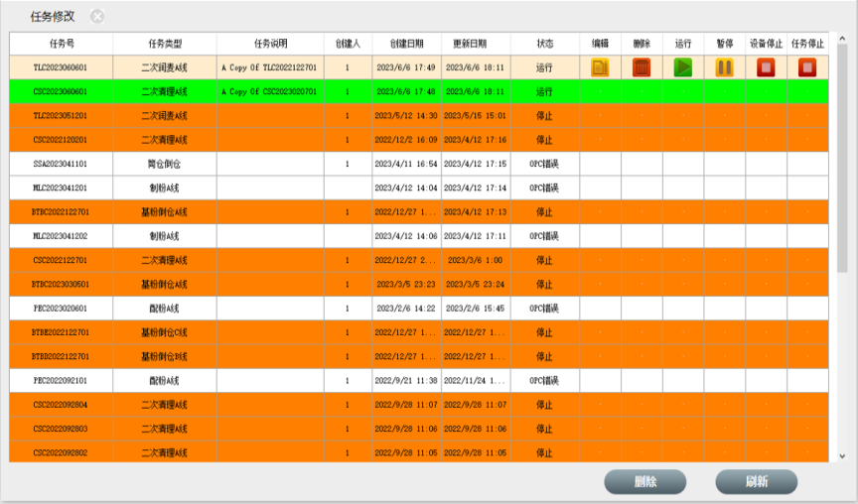Click the edit icon for task TLC2023060601

pyautogui.click(x=600, y=67)
